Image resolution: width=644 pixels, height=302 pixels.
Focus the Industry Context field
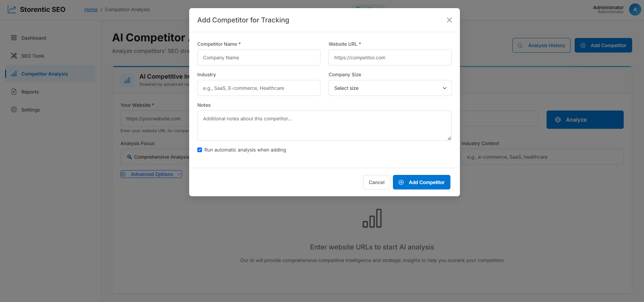(542, 157)
